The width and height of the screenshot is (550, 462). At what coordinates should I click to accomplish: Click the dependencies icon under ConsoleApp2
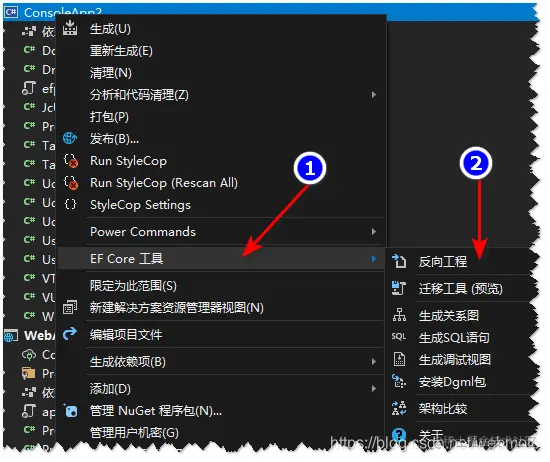click(29, 32)
